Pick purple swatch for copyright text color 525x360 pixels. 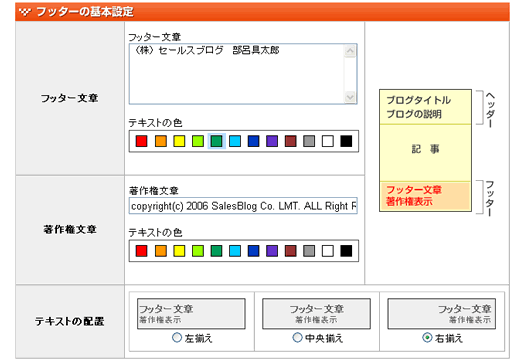point(272,250)
